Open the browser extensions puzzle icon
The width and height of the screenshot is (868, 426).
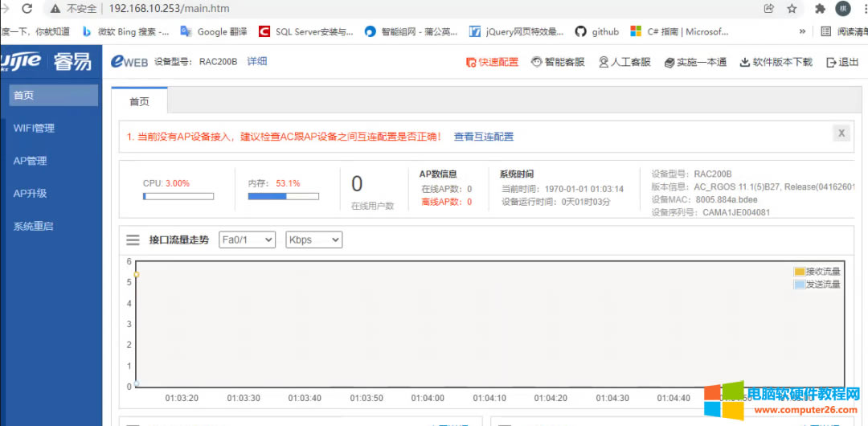click(820, 9)
